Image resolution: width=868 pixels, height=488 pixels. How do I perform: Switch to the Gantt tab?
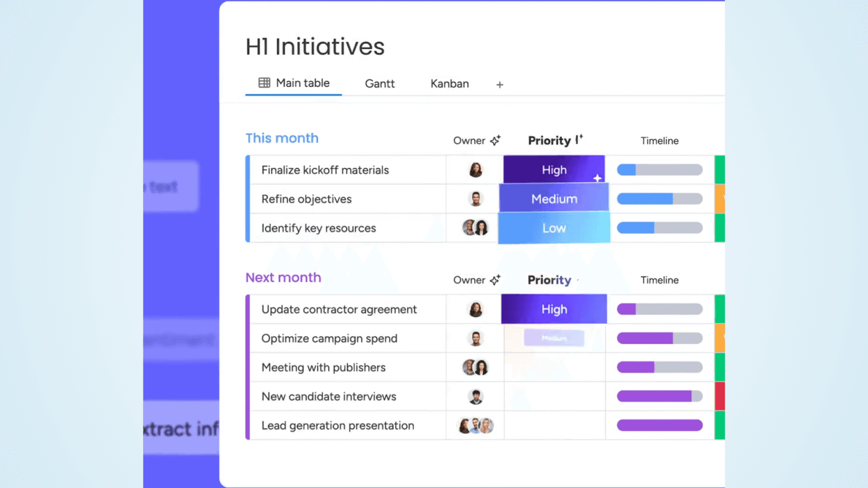click(x=380, y=84)
